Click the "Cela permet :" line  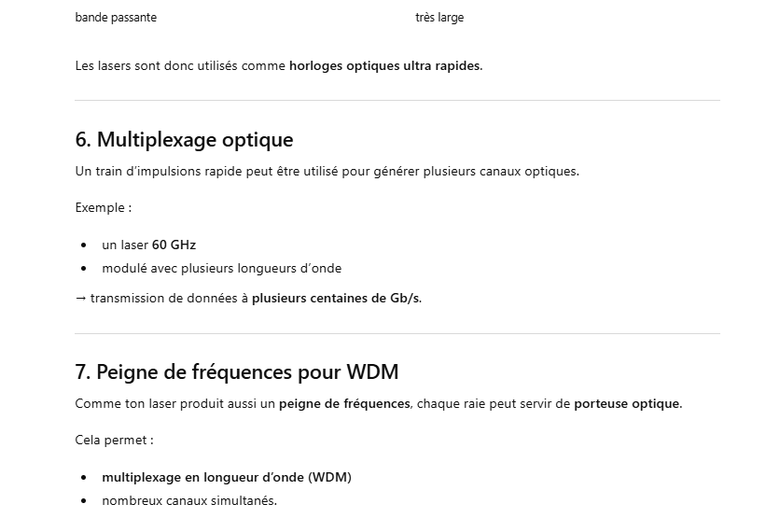pos(114,441)
